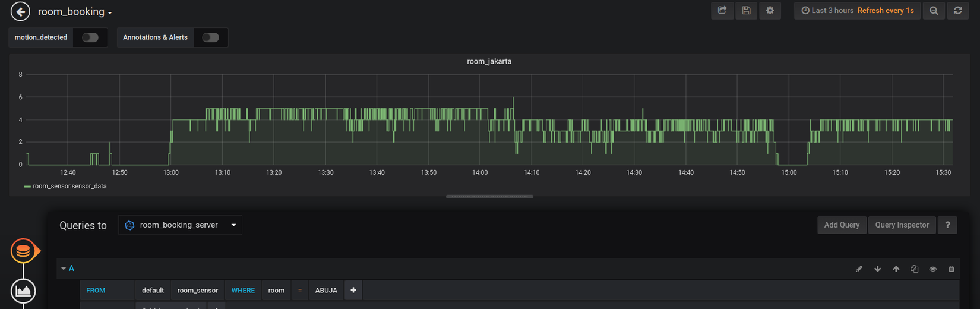Duplicate query A with the copy icon
980x309 pixels.
[914, 269]
